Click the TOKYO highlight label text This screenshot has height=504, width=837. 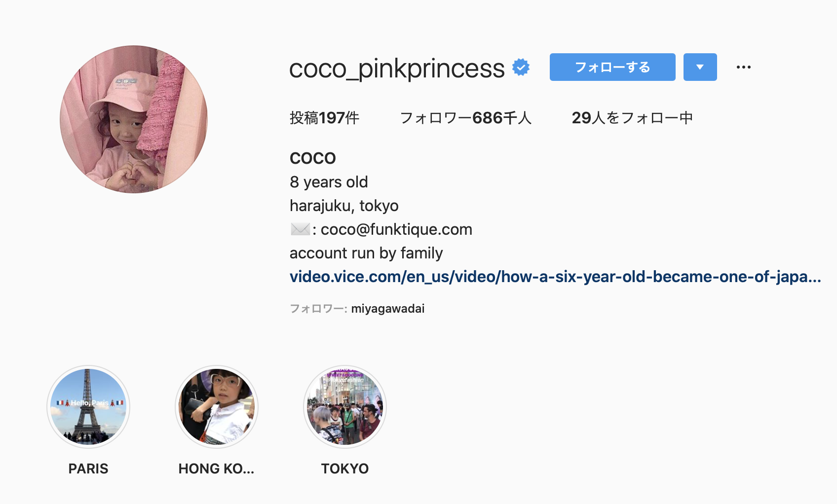pos(345,468)
